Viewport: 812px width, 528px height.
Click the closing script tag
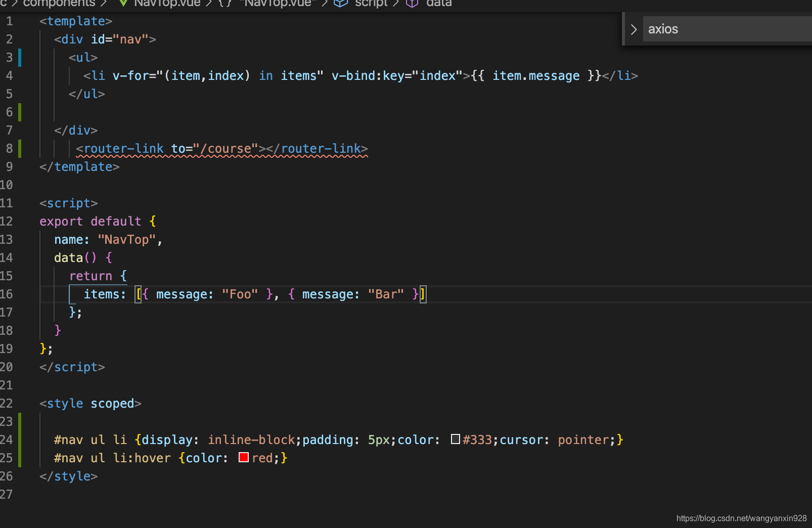[x=72, y=367]
